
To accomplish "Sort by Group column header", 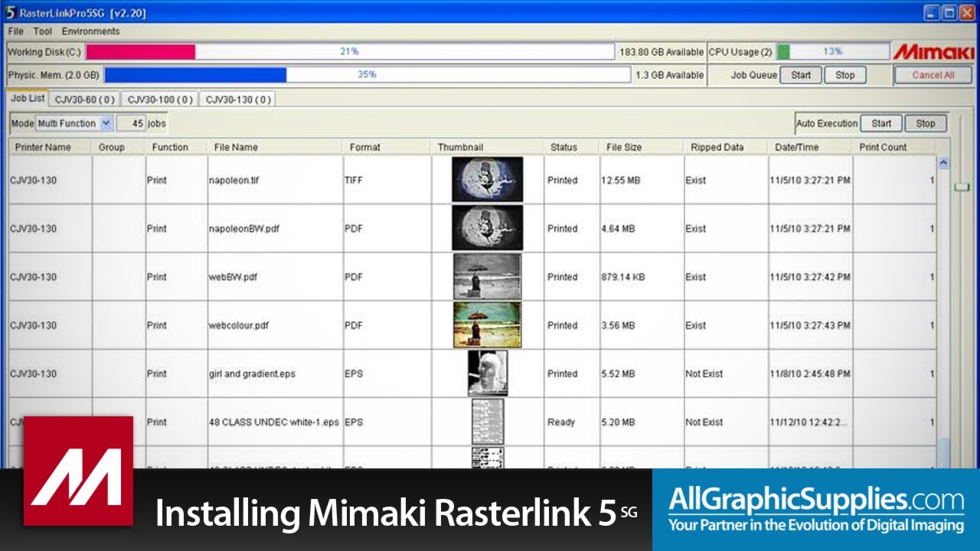I will point(118,147).
